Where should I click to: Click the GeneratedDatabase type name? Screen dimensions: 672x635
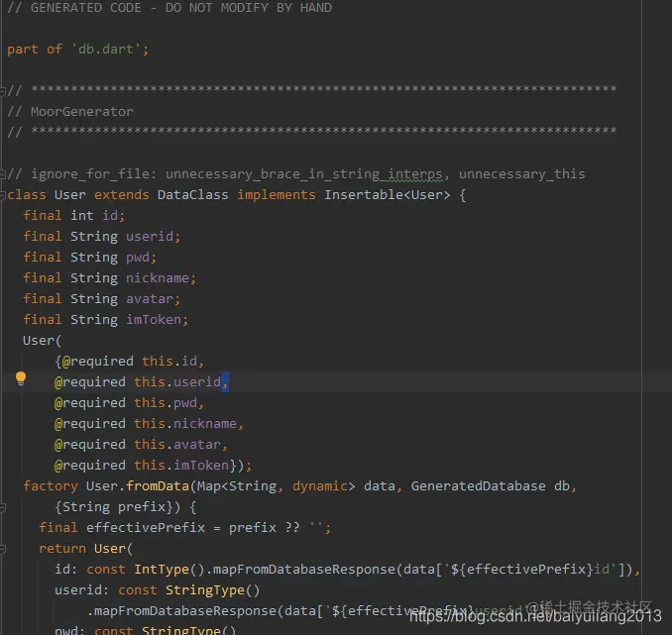(x=479, y=486)
